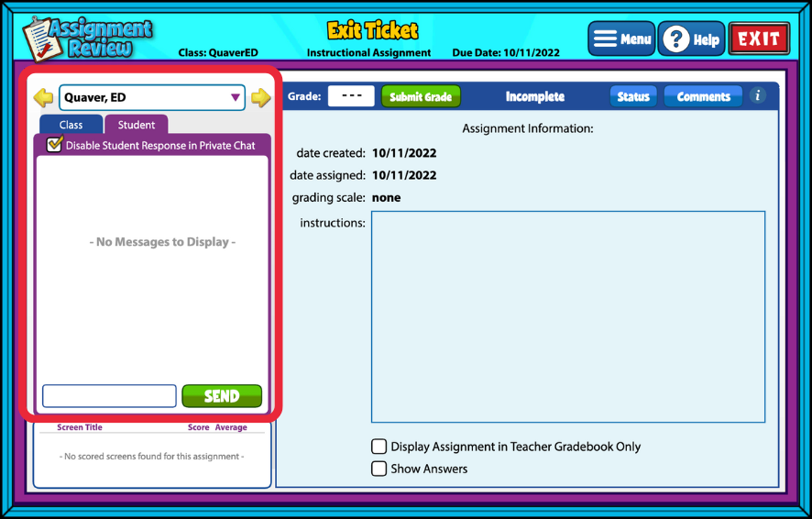
Task: Click the Average column header
Action: [231, 427]
